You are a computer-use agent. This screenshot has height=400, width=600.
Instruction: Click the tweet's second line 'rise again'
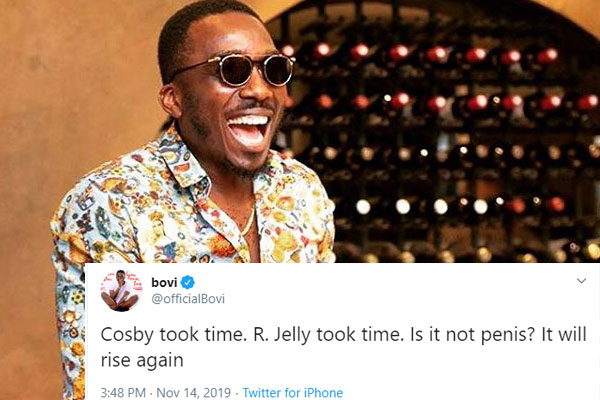[142, 361]
